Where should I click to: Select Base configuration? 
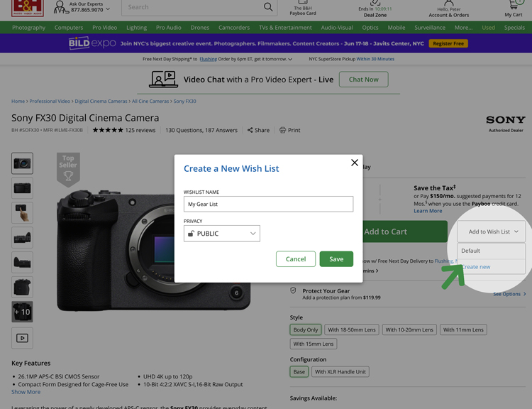299,371
